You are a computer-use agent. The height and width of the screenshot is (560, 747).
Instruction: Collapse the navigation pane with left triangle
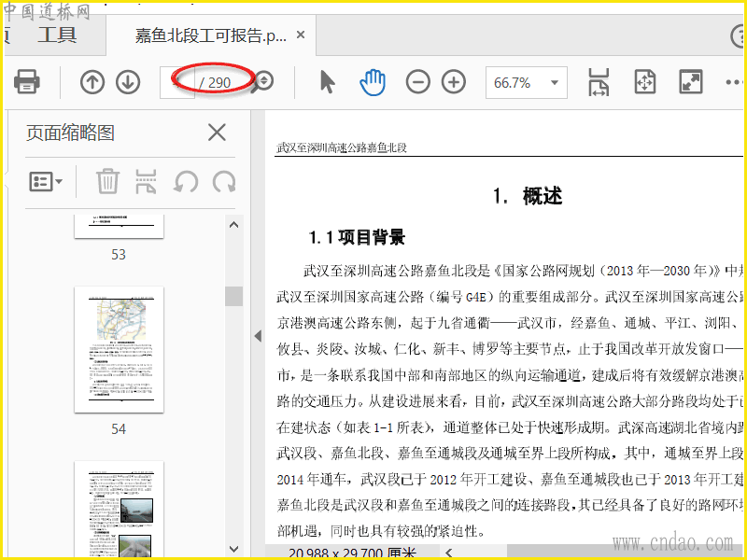coord(258,336)
